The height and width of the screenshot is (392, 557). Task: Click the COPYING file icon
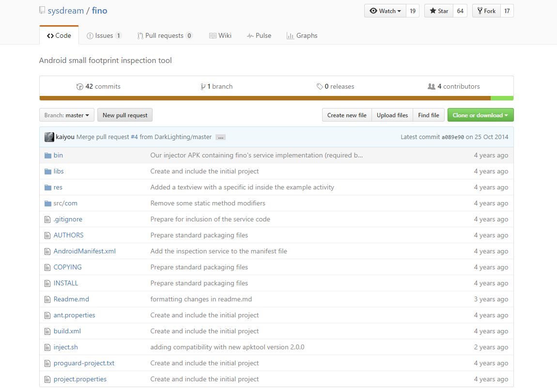coord(47,267)
